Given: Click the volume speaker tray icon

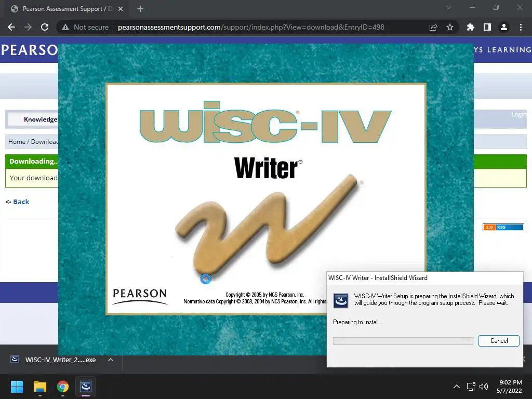Looking at the screenshot, I should 484,387.
